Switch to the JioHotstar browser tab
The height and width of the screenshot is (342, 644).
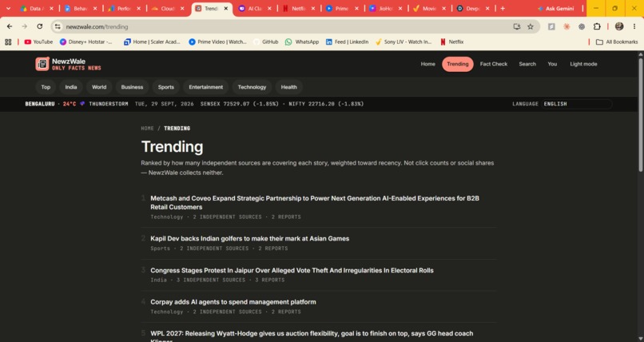(386, 8)
